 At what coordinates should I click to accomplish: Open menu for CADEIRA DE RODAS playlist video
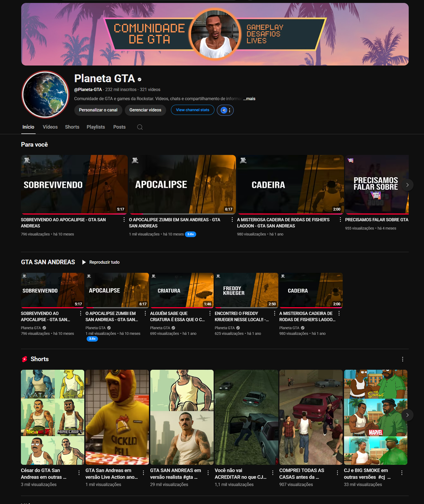(339, 313)
